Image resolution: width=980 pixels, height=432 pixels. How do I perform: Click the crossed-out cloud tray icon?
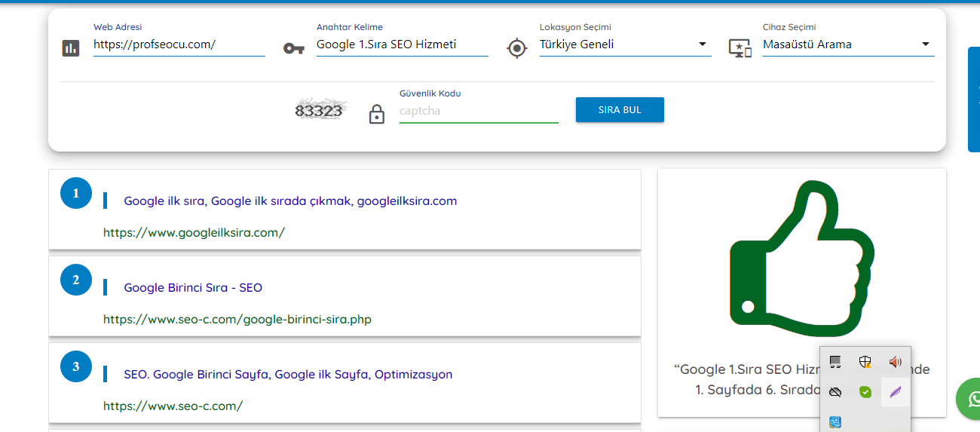[835, 392]
